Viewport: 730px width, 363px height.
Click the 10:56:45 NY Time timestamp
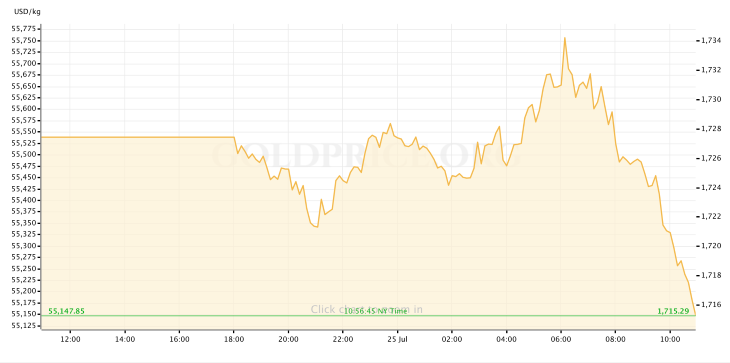click(375, 311)
